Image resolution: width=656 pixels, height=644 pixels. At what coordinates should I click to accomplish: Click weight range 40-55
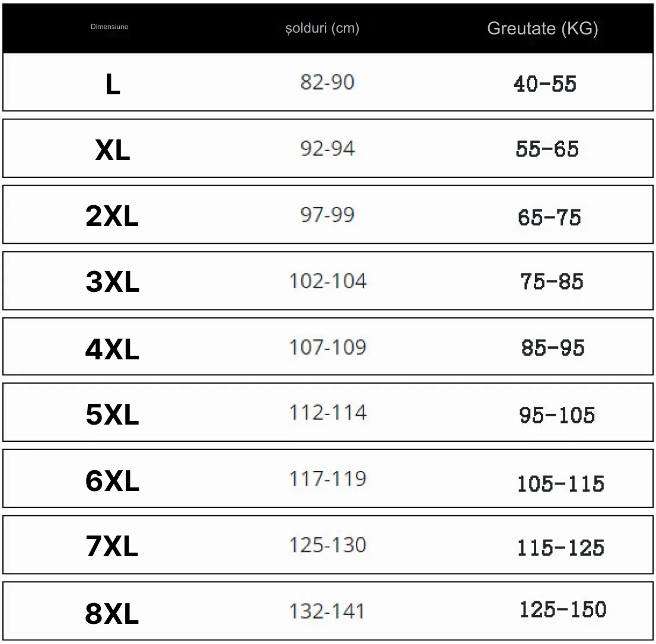pos(545,84)
